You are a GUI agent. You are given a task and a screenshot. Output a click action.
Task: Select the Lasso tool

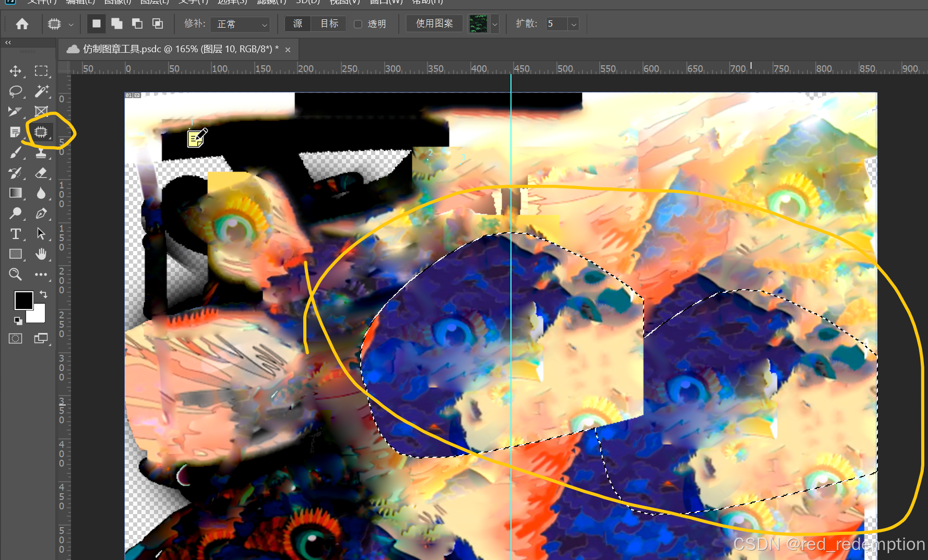click(x=15, y=91)
